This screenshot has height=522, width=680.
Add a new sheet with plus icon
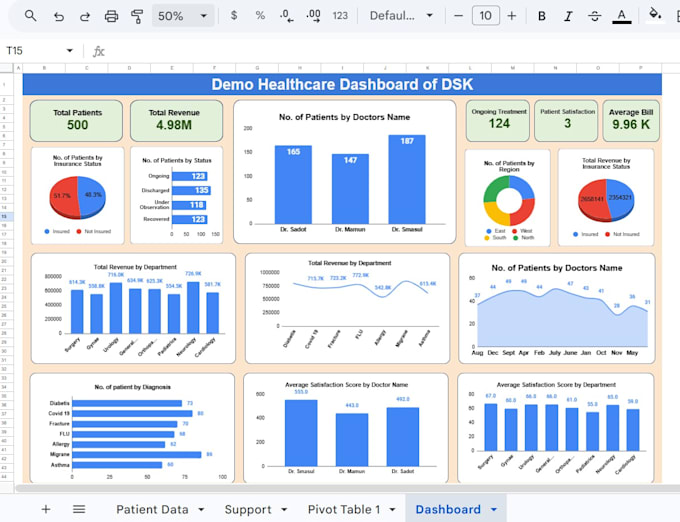46,509
